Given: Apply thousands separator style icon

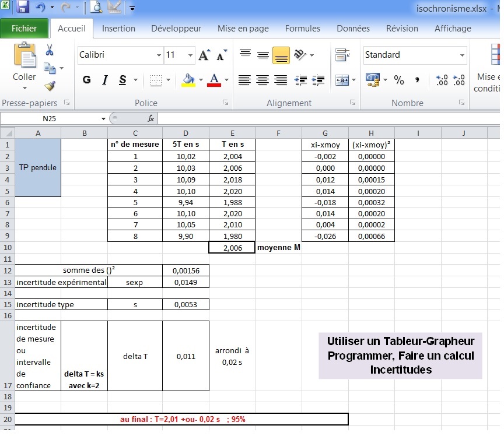Looking at the screenshot, I should coord(417,80).
